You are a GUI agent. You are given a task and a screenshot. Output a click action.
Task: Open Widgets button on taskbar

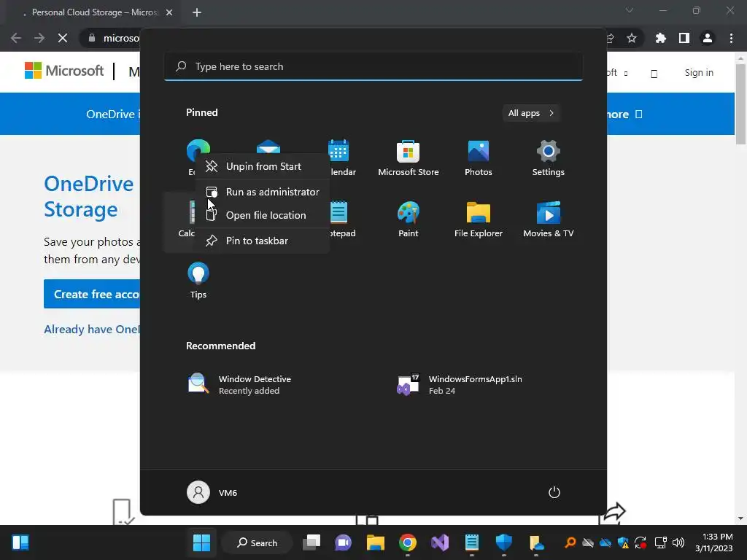(x=20, y=542)
